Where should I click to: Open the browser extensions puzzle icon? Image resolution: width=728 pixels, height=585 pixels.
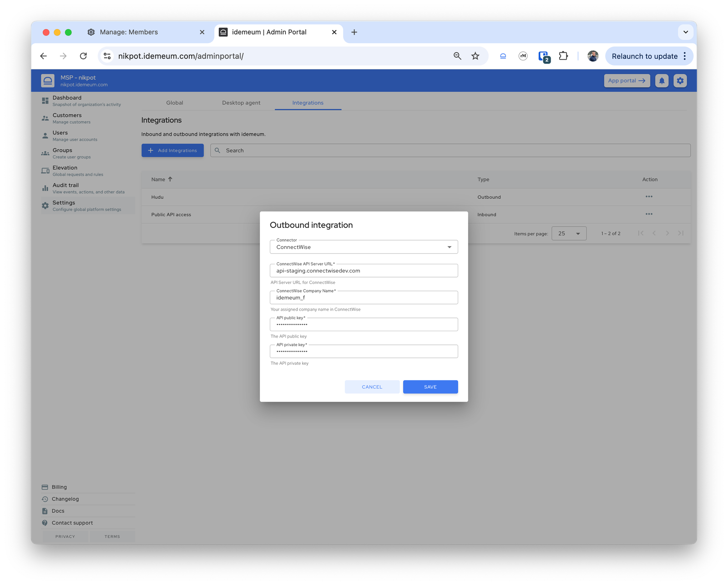(x=563, y=56)
